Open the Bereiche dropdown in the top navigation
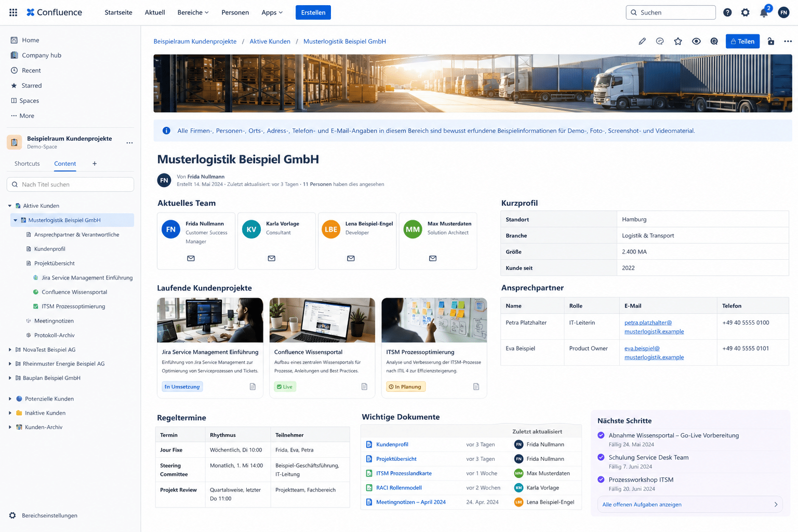 click(193, 12)
